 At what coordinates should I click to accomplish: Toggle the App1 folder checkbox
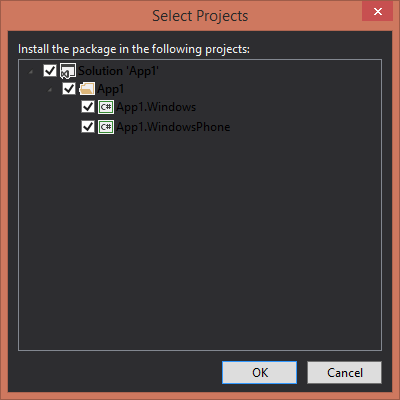(x=69, y=89)
